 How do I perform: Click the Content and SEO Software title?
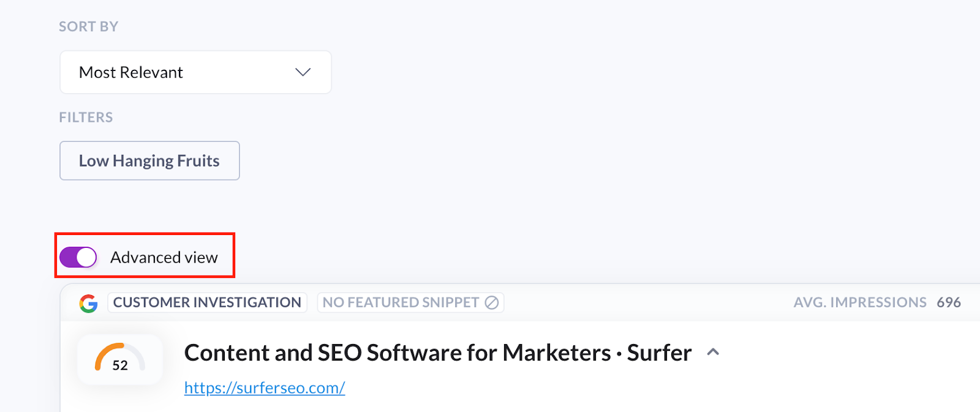click(x=437, y=353)
